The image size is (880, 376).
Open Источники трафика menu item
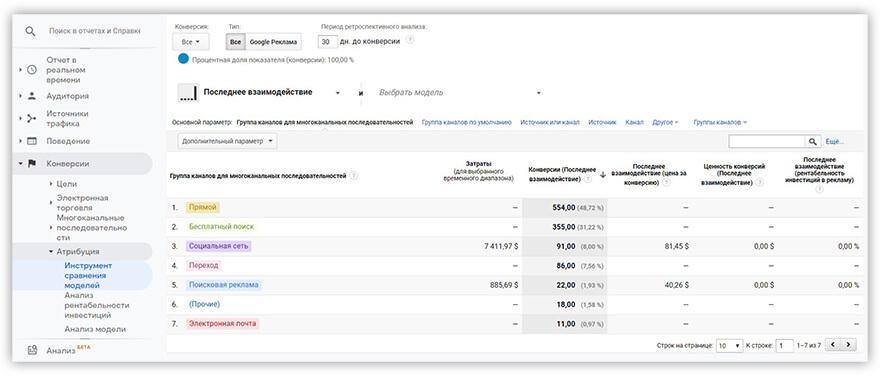pyautogui.click(x=67, y=118)
